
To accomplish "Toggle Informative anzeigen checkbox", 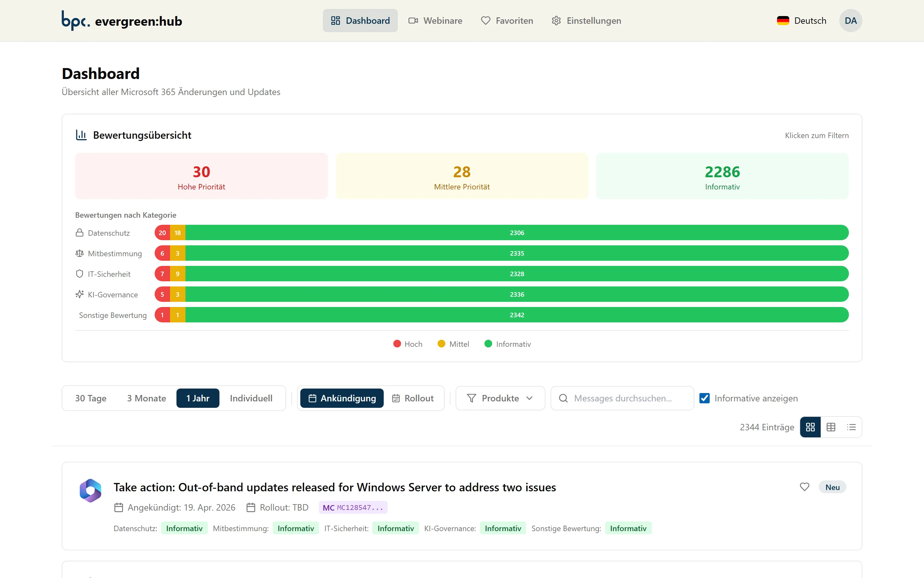I will (x=705, y=398).
